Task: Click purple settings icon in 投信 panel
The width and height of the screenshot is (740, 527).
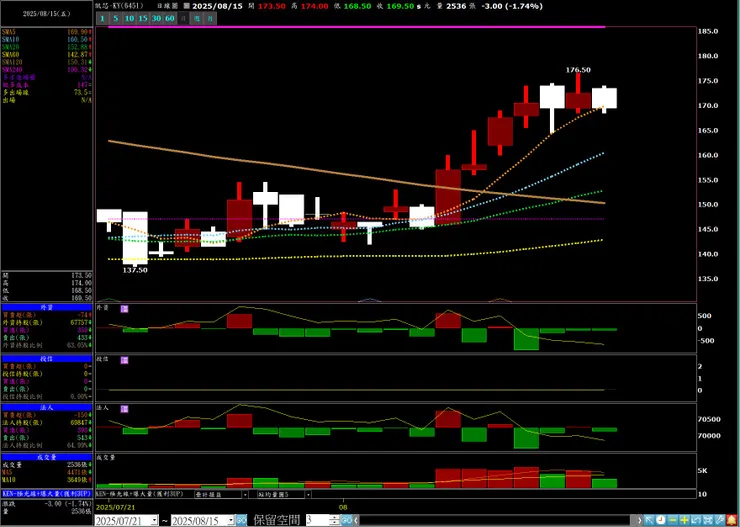Action: [x=125, y=360]
